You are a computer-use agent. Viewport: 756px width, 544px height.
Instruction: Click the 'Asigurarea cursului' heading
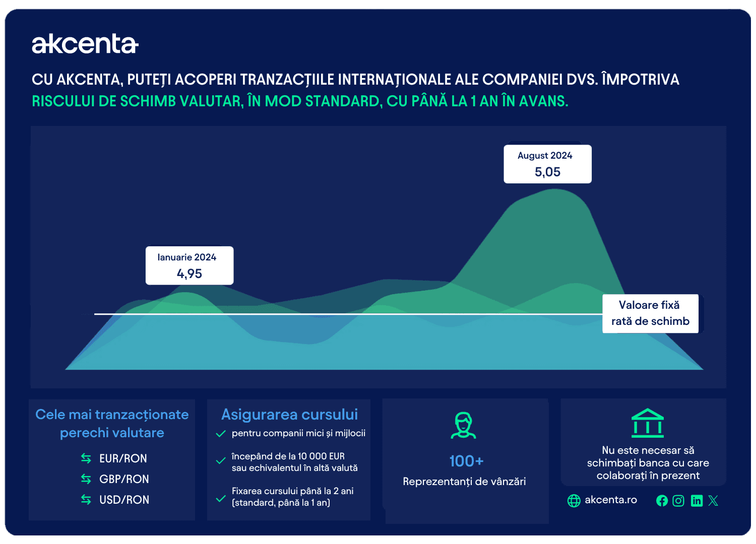(x=289, y=414)
